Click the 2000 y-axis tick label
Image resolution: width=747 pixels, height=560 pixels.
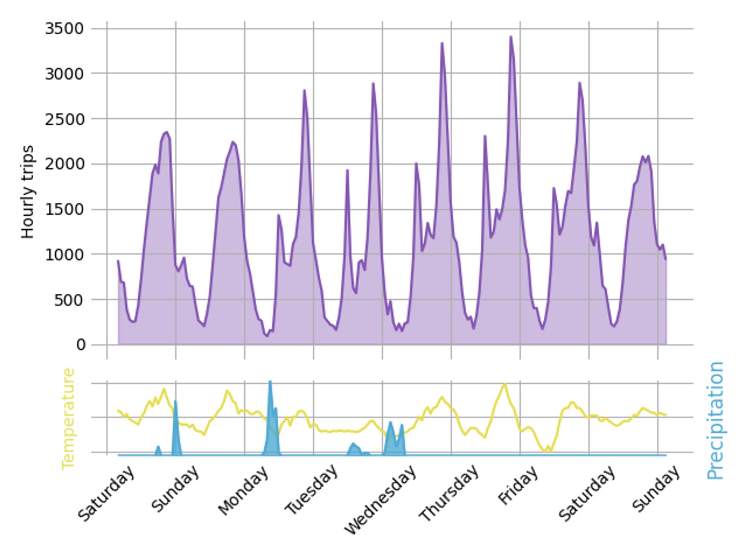pyautogui.click(x=64, y=164)
